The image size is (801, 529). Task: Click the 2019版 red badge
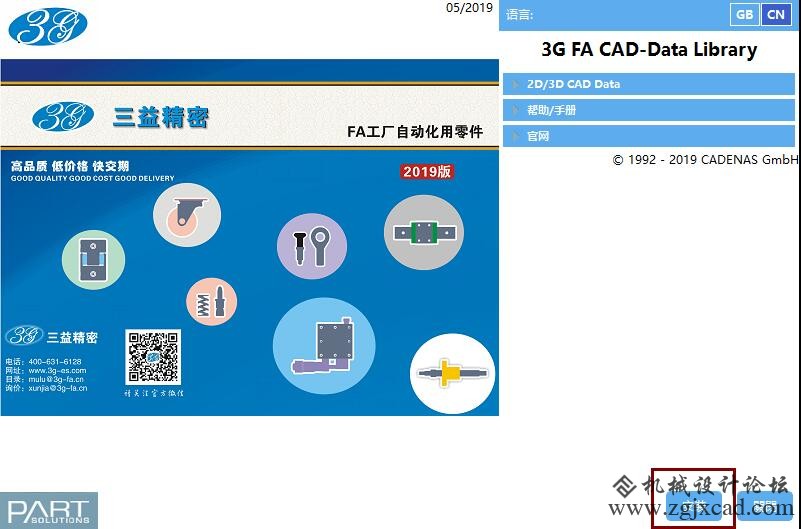(x=427, y=172)
